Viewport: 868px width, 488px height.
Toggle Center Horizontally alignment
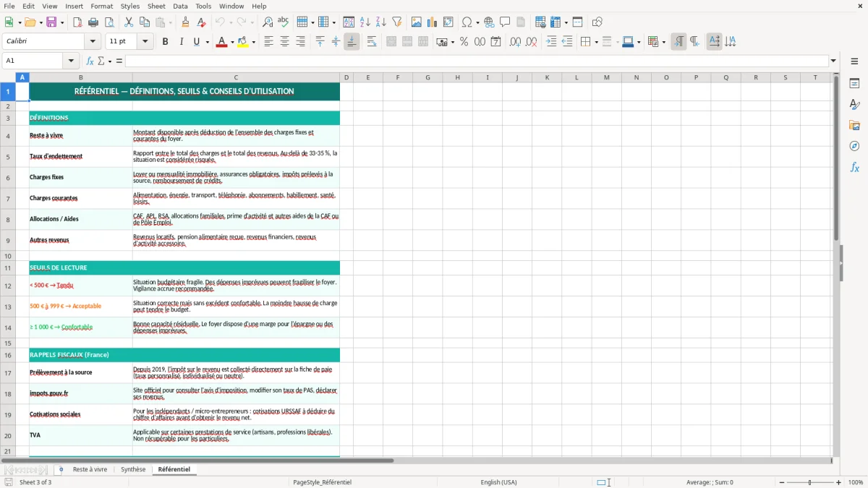tap(284, 42)
